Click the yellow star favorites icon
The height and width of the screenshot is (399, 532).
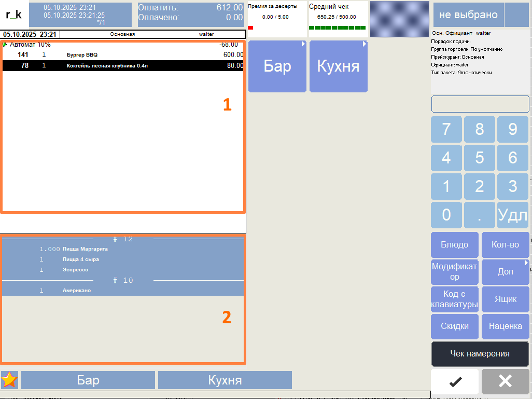coord(9,380)
